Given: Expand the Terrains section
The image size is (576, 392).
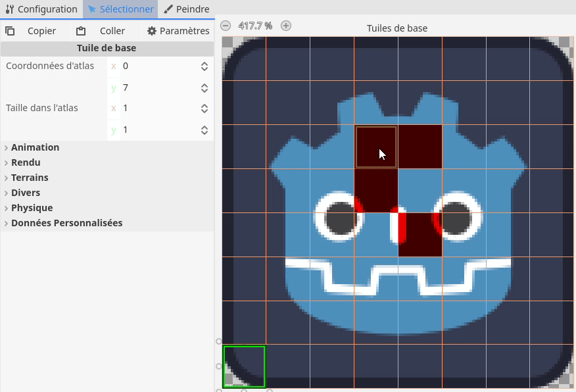Looking at the screenshot, I should click(x=107, y=178).
